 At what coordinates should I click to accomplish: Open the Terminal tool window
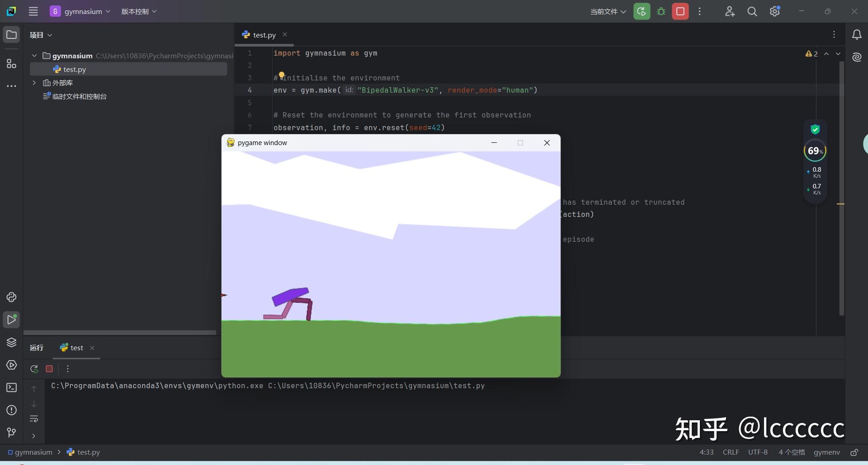(x=11, y=387)
